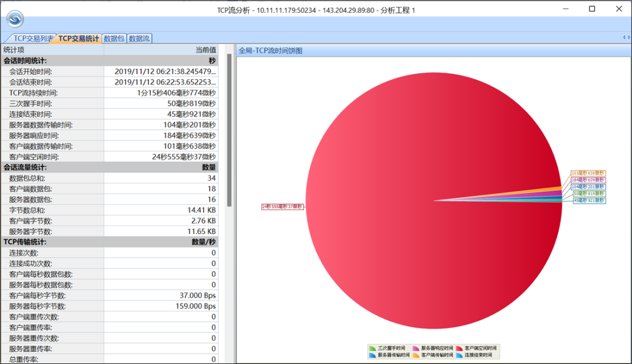Click the orange 客户端传输时间 legend icon
The width and height of the screenshot is (632, 364).
click(x=416, y=355)
